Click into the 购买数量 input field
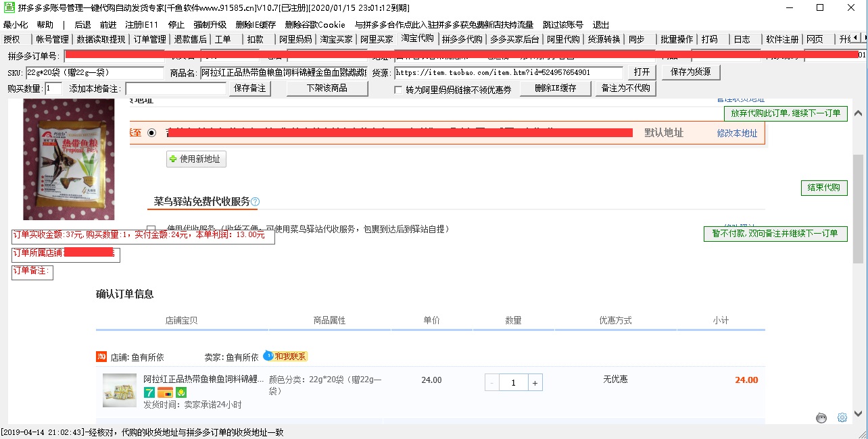This screenshot has height=439, width=868. click(53, 88)
